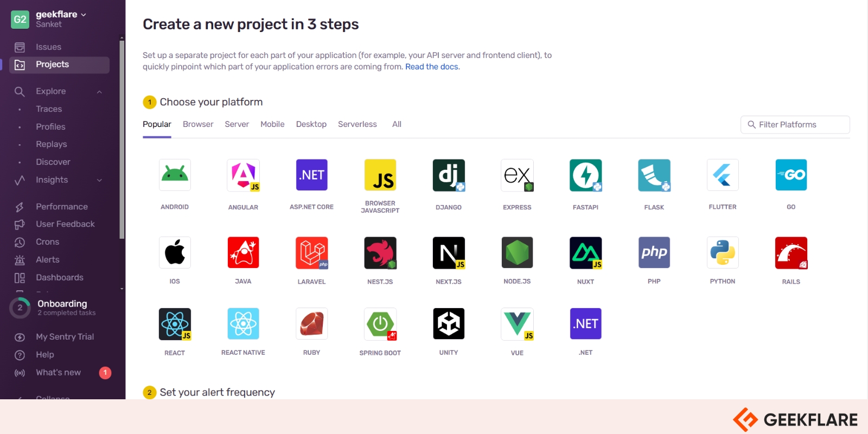The image size is (868, 434).
Task: Click the Filter Platforms search field
Action: coord(795,125)
